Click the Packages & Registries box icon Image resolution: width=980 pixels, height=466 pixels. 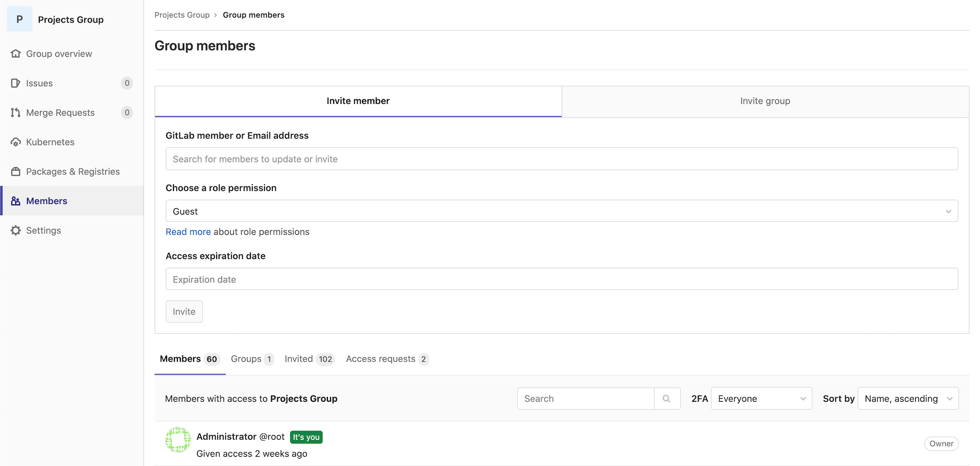[16, 172]
